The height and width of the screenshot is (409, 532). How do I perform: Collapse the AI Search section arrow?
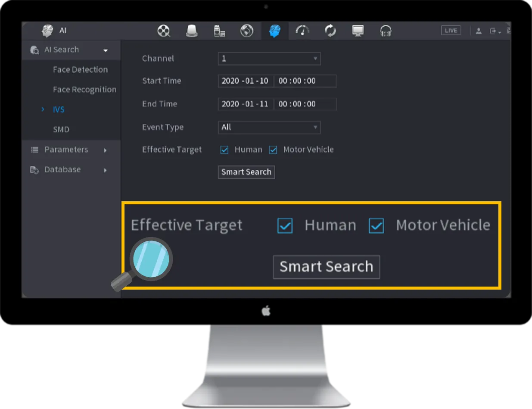(x=106, y=51)
